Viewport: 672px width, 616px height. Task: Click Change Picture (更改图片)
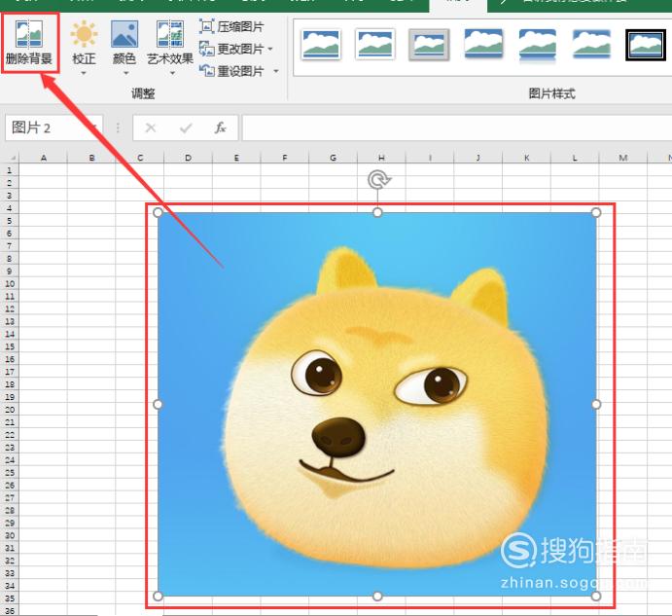[231, 49]
